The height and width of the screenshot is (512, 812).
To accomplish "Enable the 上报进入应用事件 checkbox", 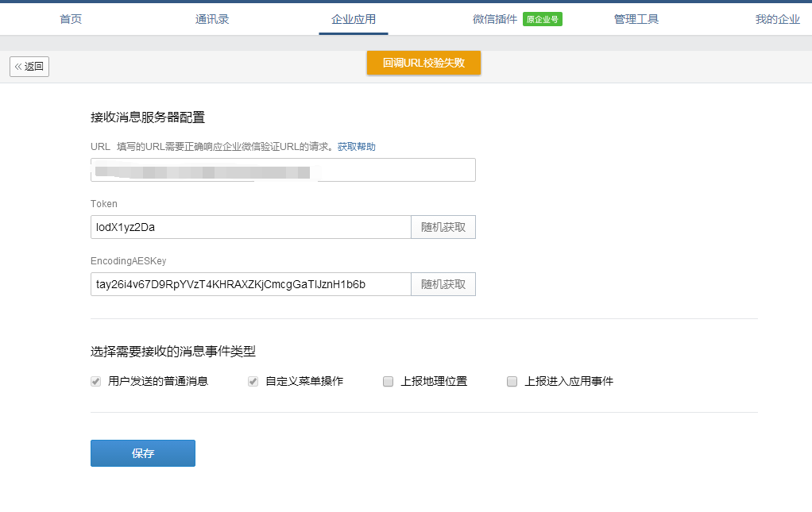I will point(512,382).
